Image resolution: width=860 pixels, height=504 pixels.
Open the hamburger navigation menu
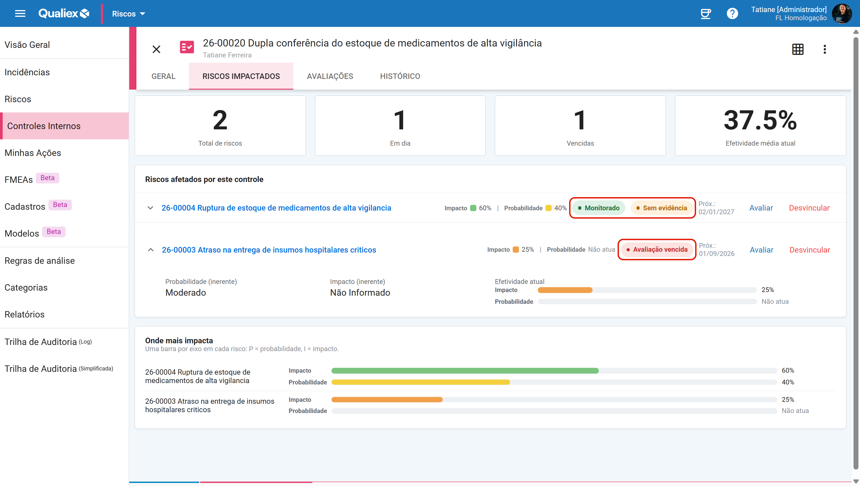pyautogui.click(x=20, y=14)
